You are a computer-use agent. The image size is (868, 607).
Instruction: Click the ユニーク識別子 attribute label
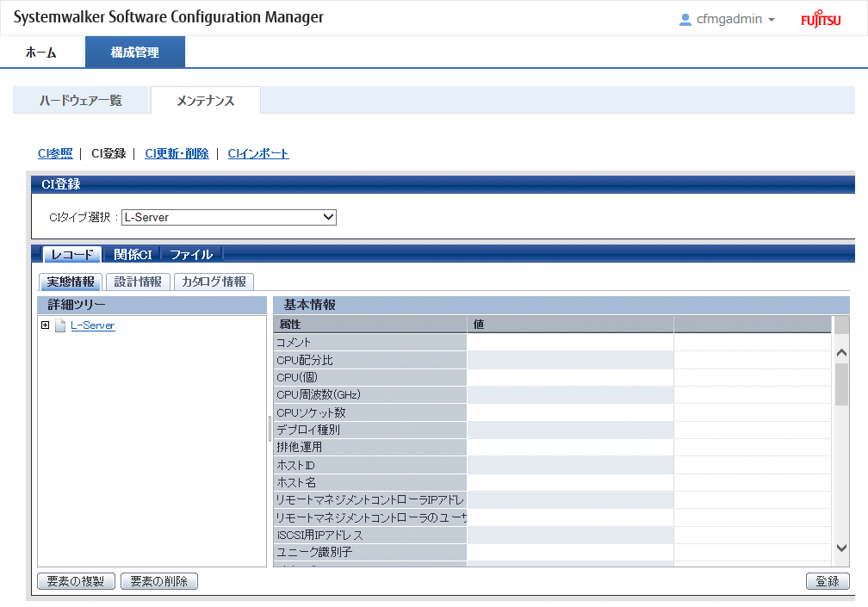coord(370,552)
